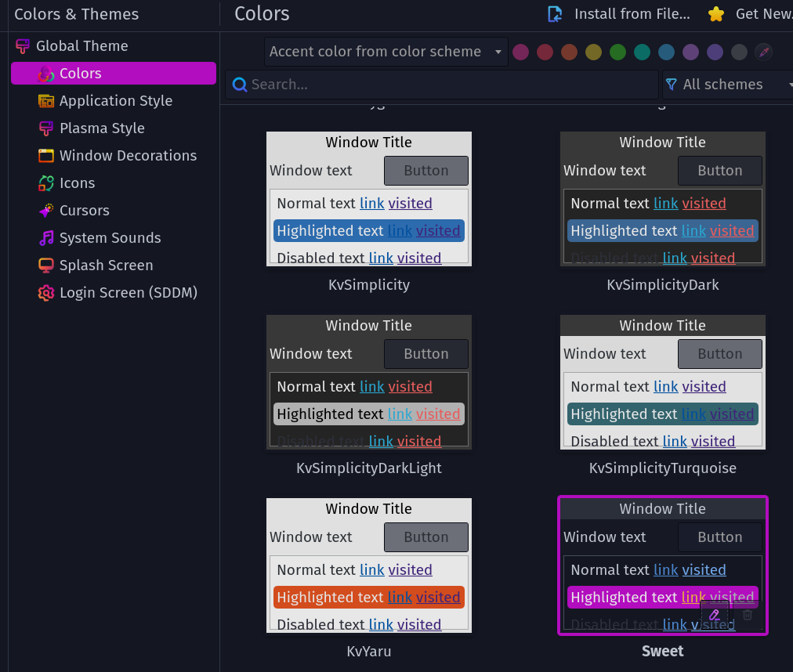Click the Login Screen (SDDM) gear icon

coord(46,293)
